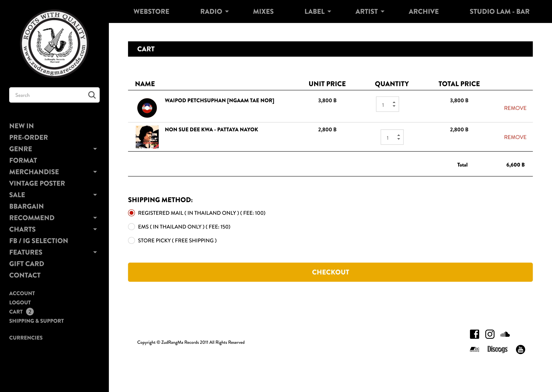
Task: Expand the MERCHANDISE sidebar arrow
Action: [x=95, y=172]
